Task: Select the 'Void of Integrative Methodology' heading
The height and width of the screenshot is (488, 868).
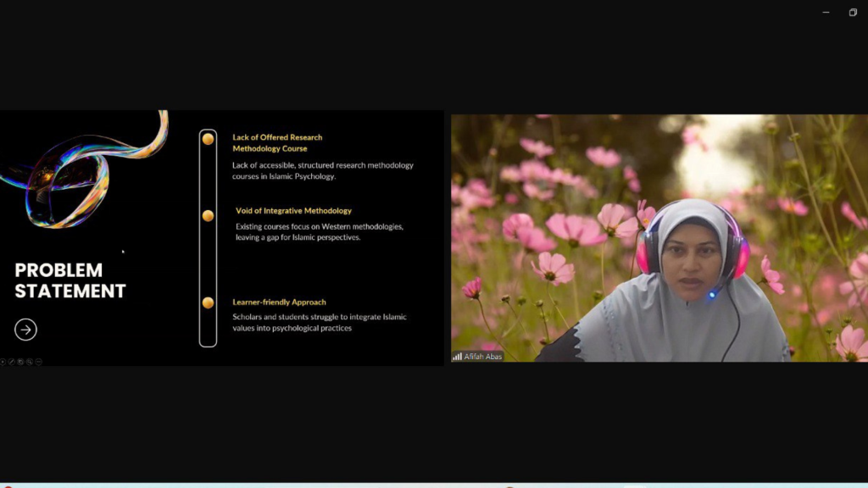Action: click(293, 210)
